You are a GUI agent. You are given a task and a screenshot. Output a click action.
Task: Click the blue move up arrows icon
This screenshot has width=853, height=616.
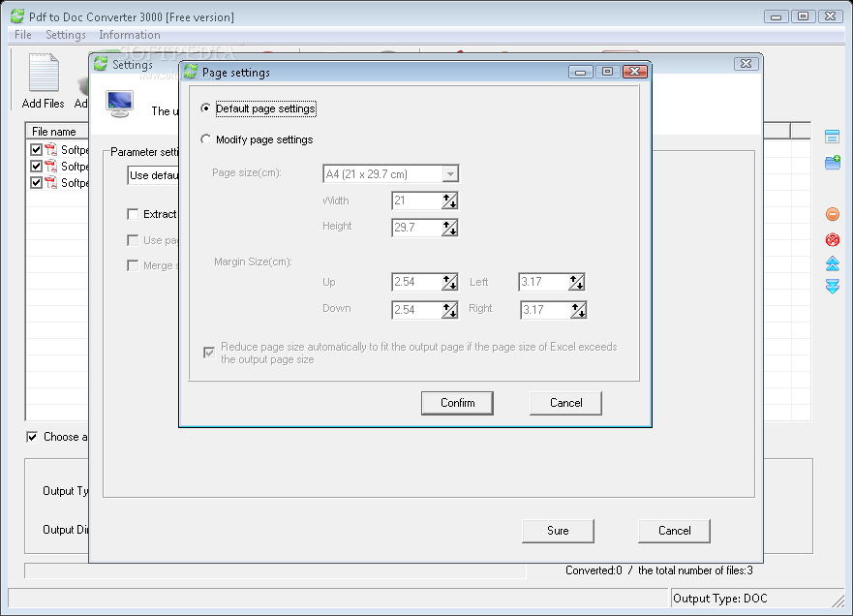[x=833, y=263]
